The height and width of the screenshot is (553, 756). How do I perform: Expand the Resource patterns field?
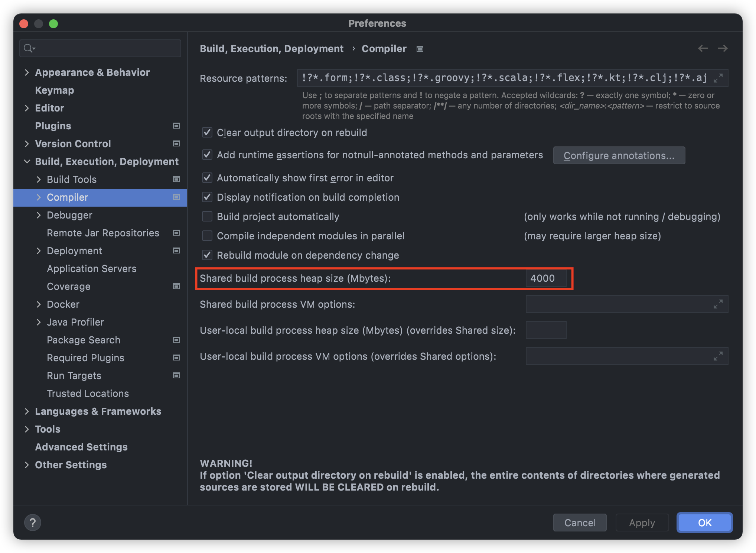718,78
